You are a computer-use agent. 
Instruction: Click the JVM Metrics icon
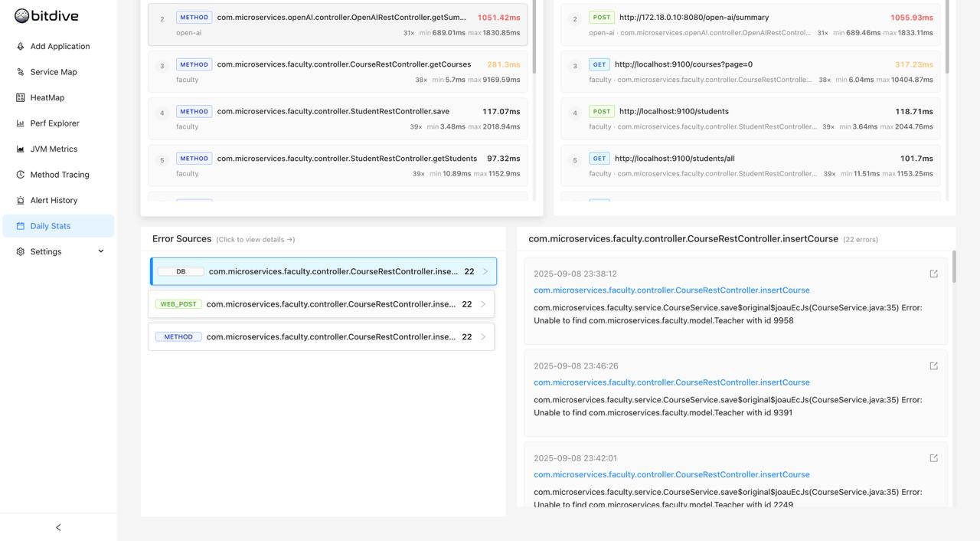pyautogui.click(x=21, y=149)
